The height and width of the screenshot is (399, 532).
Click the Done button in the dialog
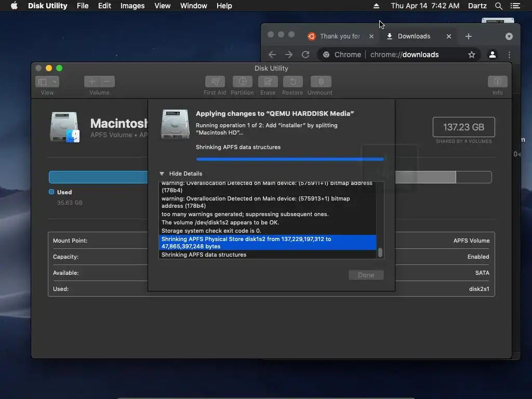point(366,275)
